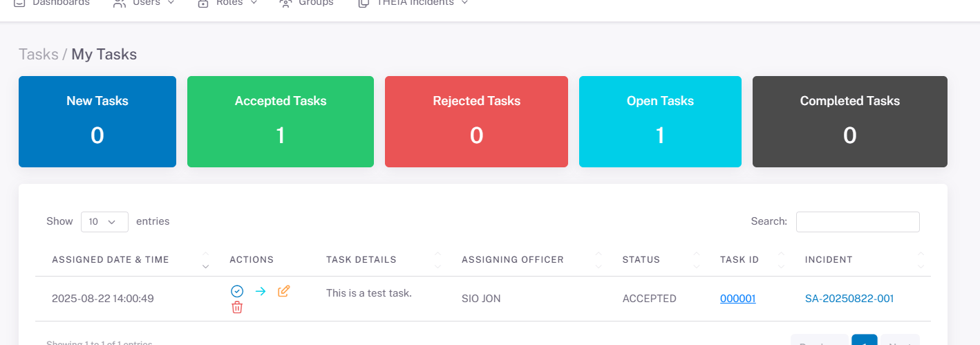
Task: Open the Roles menu chevron
Action: pyautogui.click(x=254, y=3)
